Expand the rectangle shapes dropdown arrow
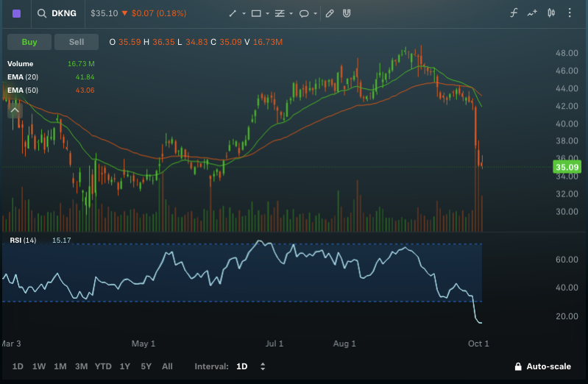Viewport: 588px width, 384px height. 267,13
